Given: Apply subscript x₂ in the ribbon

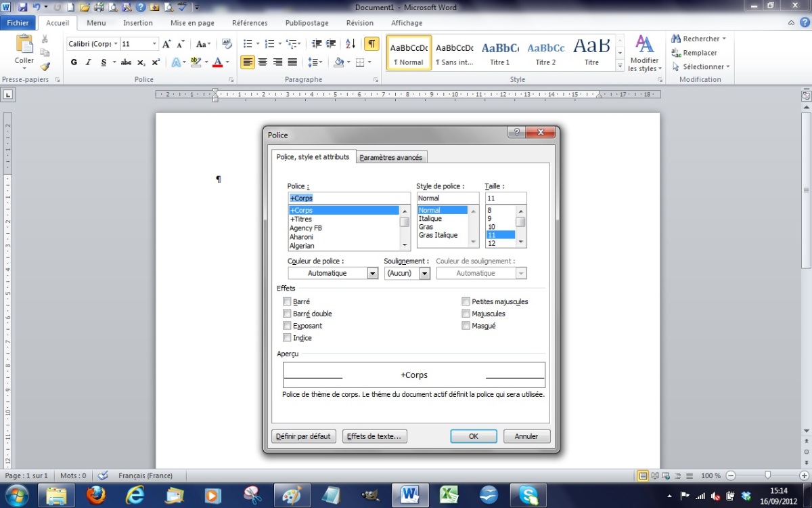Looking at the screenshot, I should [141, 62].
